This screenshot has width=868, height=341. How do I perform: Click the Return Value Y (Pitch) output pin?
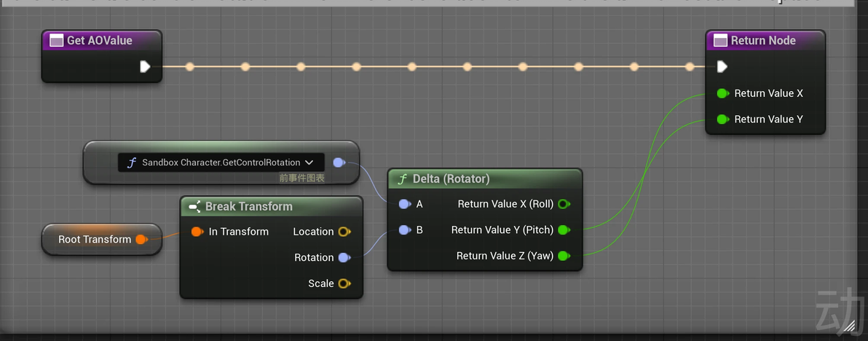pos(564,230)
